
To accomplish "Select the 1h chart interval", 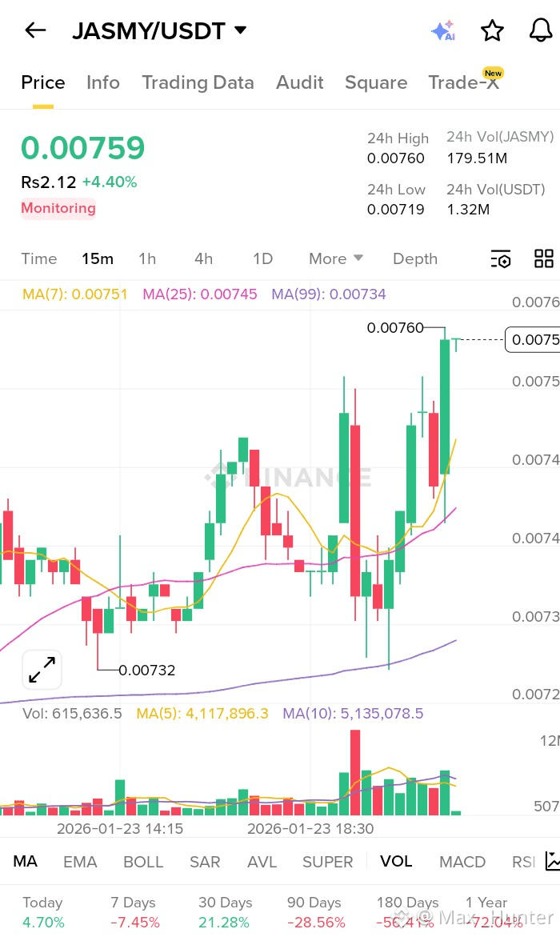I will pyautogui.click(x=147, y=258).
